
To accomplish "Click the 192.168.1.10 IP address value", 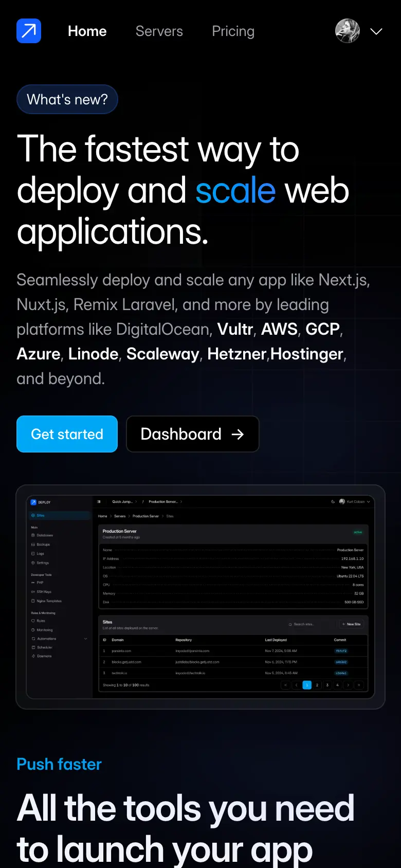I will (x=352, y=558).
